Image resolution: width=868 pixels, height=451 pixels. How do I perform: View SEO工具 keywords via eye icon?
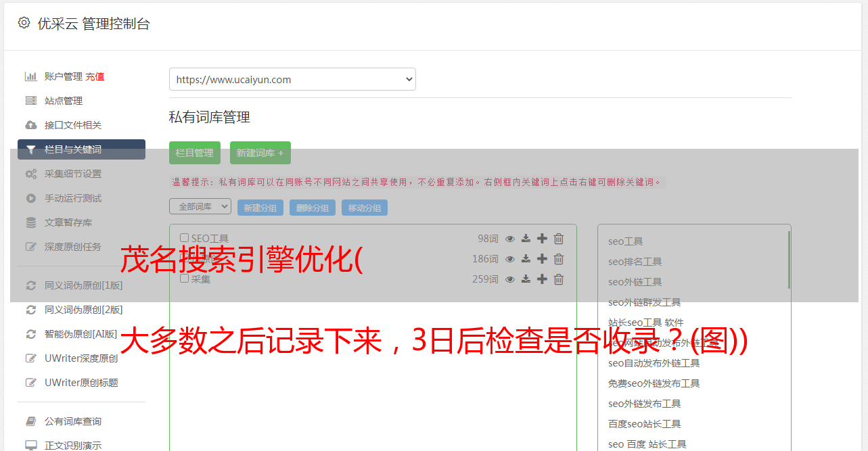(510, 239)
